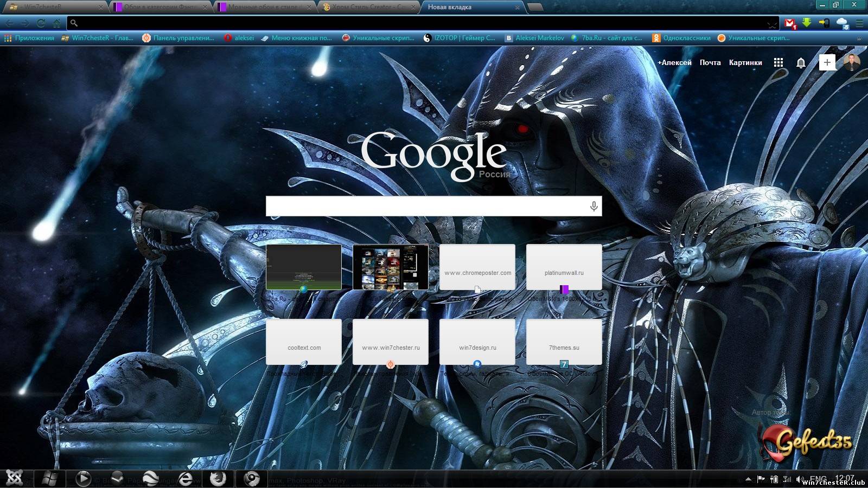868x488 pixels.
Task: Open the cooltext.com tile
Action: tap(304, 342)
